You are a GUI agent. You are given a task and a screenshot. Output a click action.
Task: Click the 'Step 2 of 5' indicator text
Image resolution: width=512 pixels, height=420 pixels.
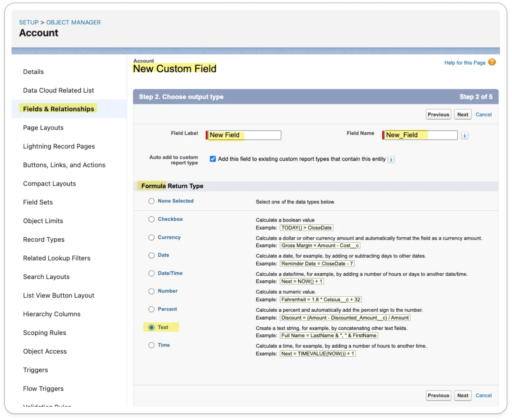[476, 97]
